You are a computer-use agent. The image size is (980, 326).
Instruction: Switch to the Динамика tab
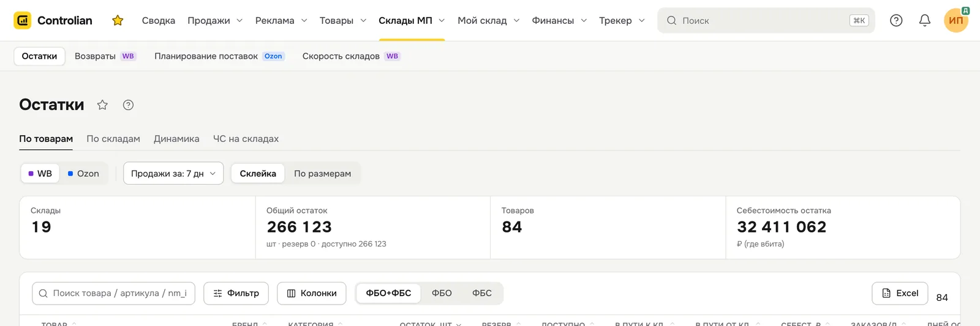176,139
